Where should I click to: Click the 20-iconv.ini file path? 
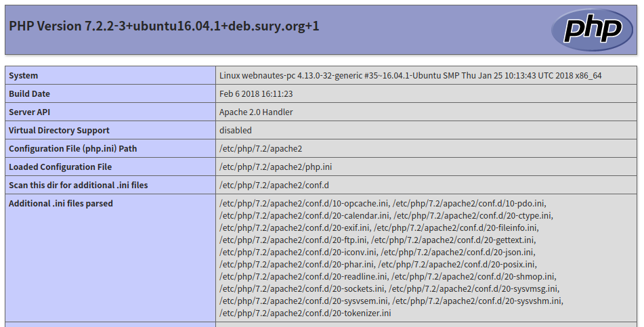click(298, 252)
